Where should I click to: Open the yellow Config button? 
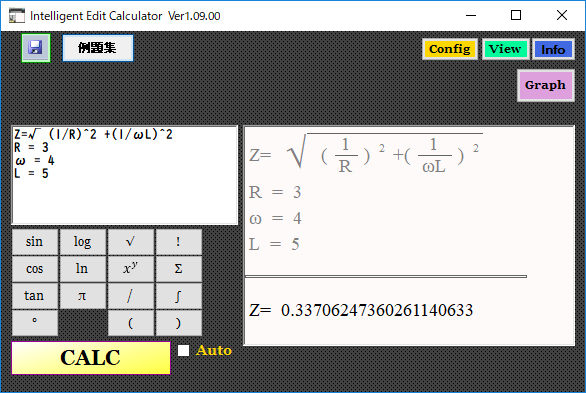[450, 49]
